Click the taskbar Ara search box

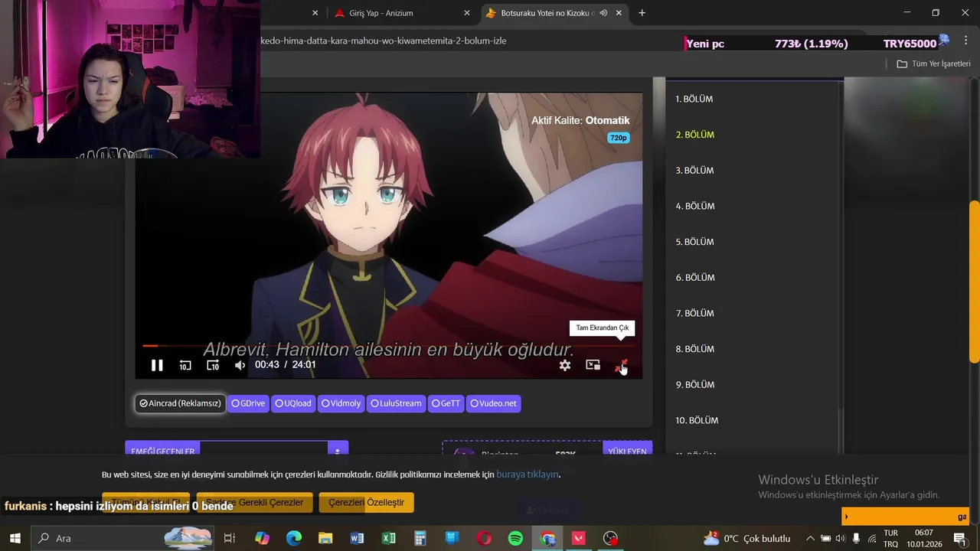tap(122, 538)
